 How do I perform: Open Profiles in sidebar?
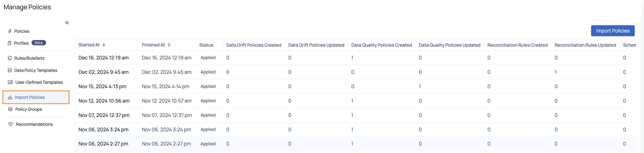pyautogui.click(x=21, y=43)
